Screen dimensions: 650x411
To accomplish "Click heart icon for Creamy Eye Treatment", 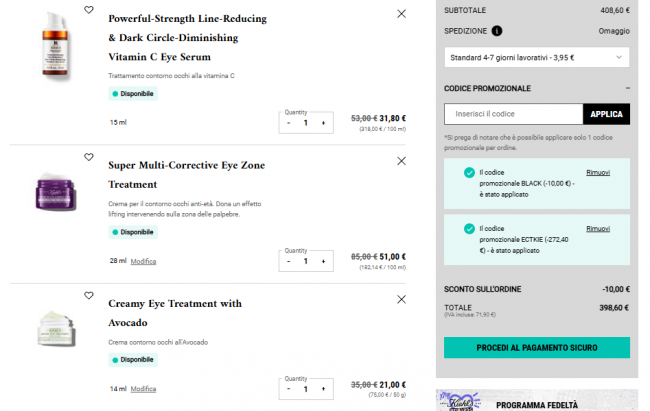I will coord(88,296).
